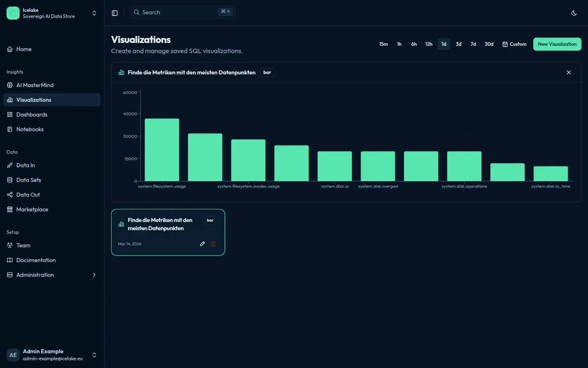Open the saved visualization card thumbnail
This screenshot has height=368, width=588.
[x=168, y=232]
